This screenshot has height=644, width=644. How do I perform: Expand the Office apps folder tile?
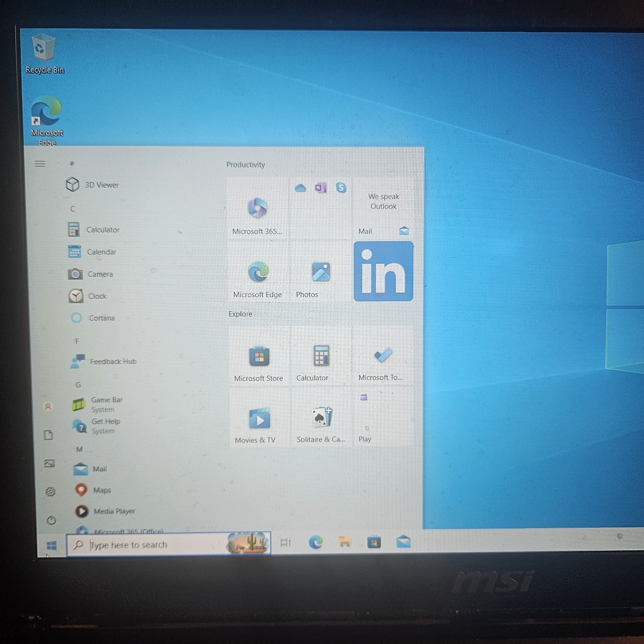click(321, 208)
